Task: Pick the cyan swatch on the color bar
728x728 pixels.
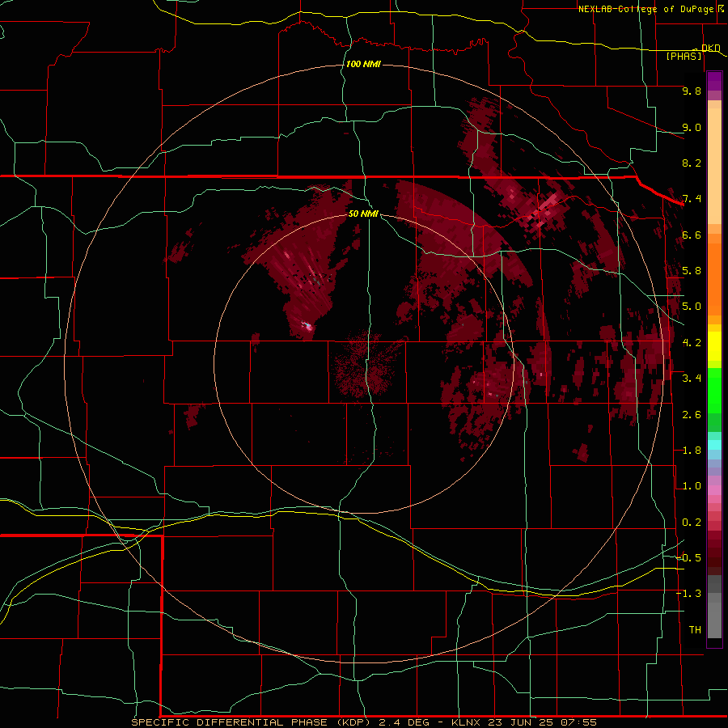Action: pos(714,445)
